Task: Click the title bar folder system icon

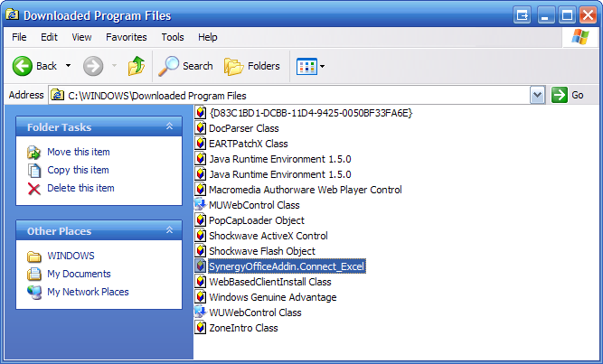Action: point(12,15)
